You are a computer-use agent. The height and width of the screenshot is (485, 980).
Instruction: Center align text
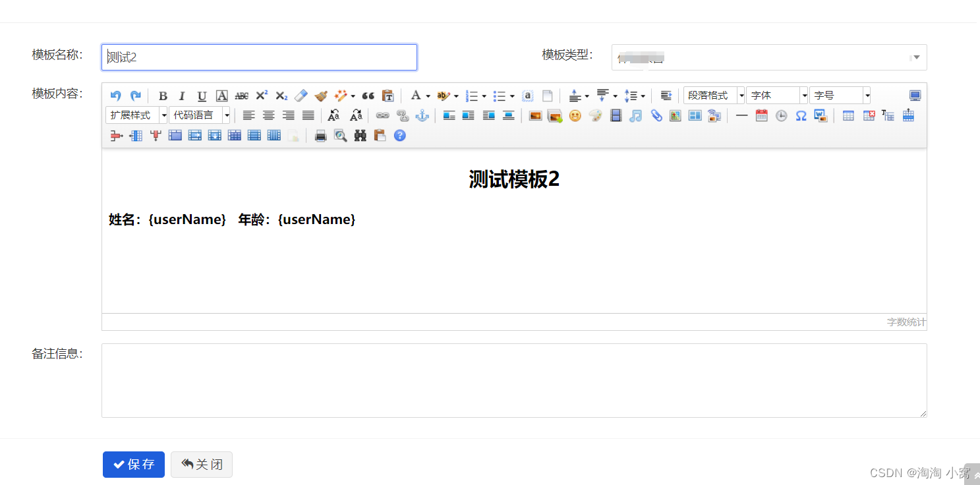[x=268, y=115]
